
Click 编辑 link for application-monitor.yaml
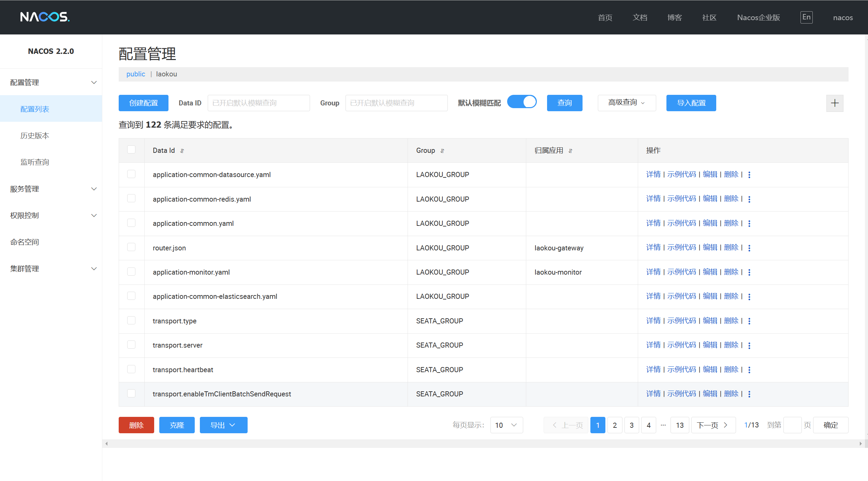(710, 272)
